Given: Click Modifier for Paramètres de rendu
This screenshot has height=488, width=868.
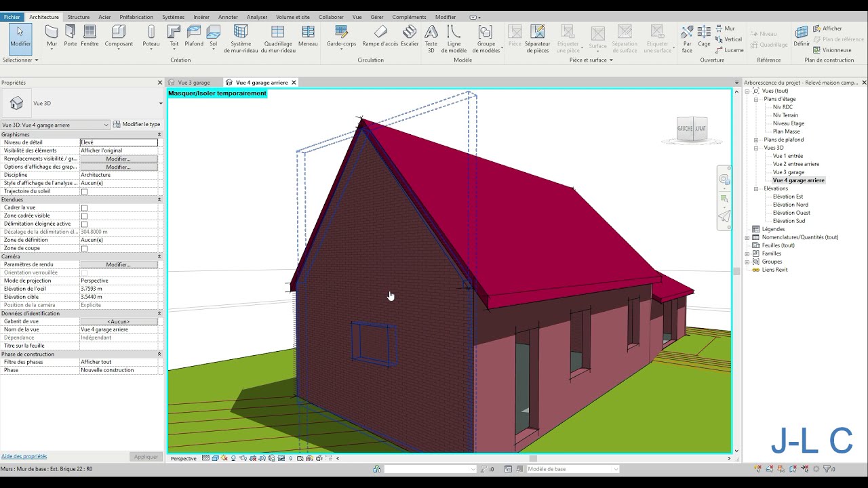Looking at the screenshot, I should 119,264.
